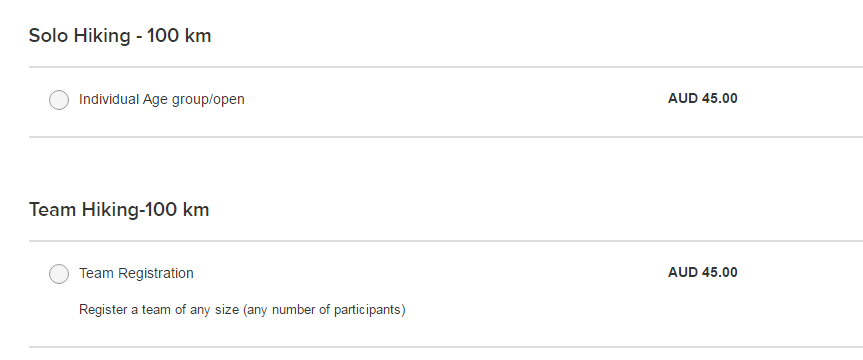The image size is (863, 360).
Task: Click the Team Registration label text
Action: tap(136, 273)
